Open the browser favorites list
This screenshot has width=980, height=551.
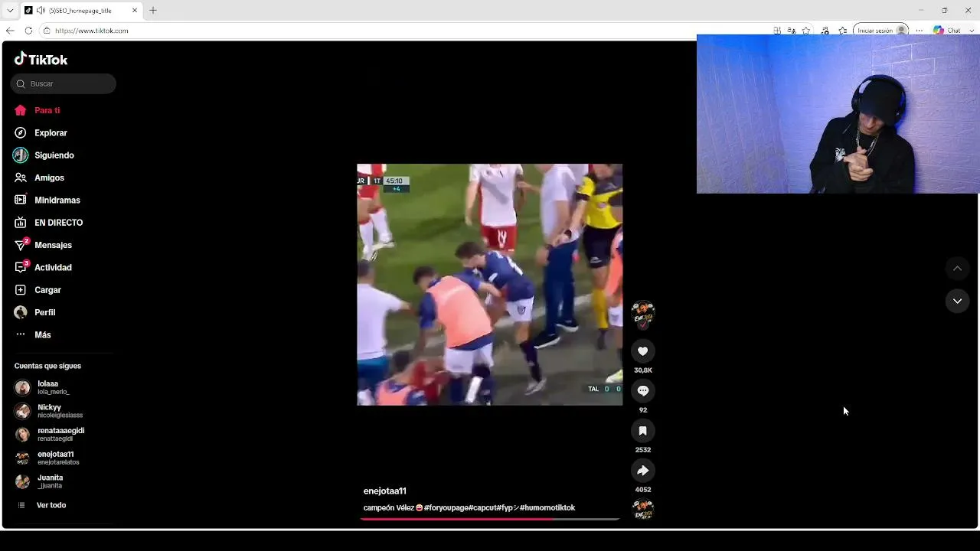click(843, 31)
